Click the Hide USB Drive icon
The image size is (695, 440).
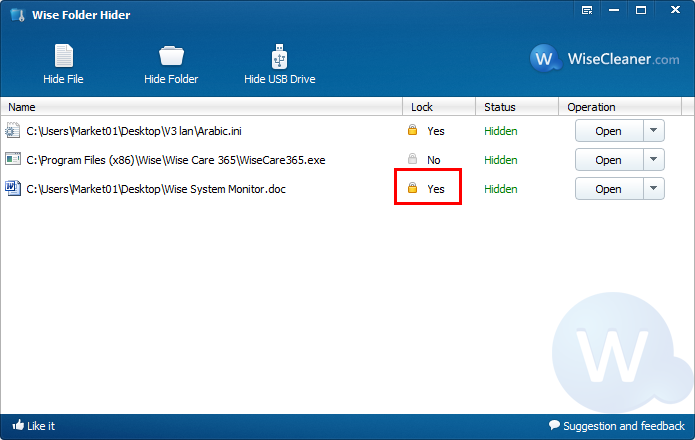(279, 56)
